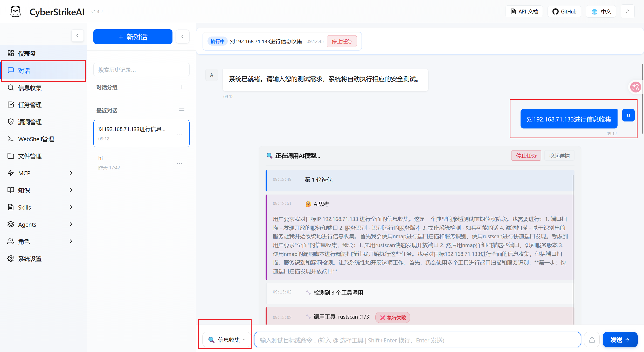Go to WebShell管理 page
Screen dimensions: 644x352
[36, 139]
